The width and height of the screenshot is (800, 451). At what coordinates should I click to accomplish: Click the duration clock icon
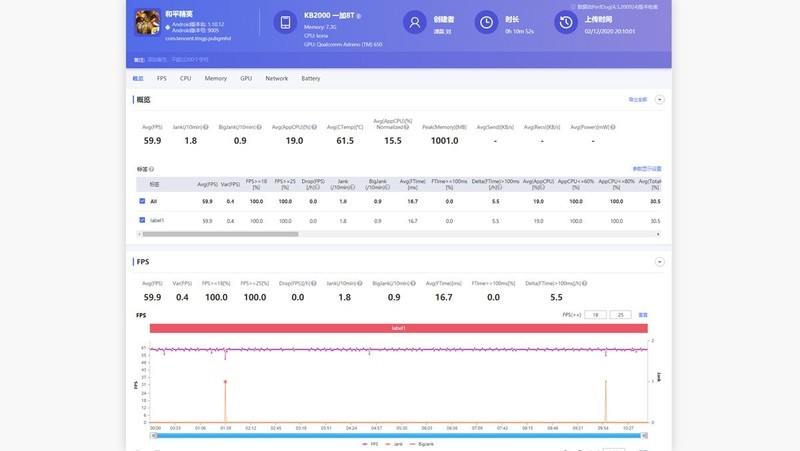(x=485, y=22)
